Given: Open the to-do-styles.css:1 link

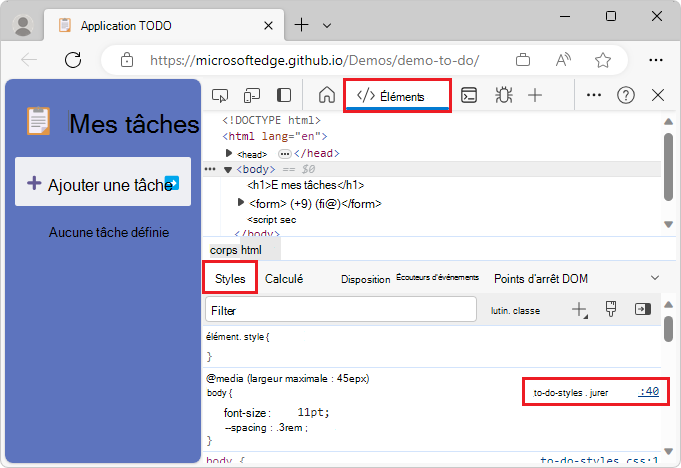Looking at the screenshot, I should pos(599,461).
